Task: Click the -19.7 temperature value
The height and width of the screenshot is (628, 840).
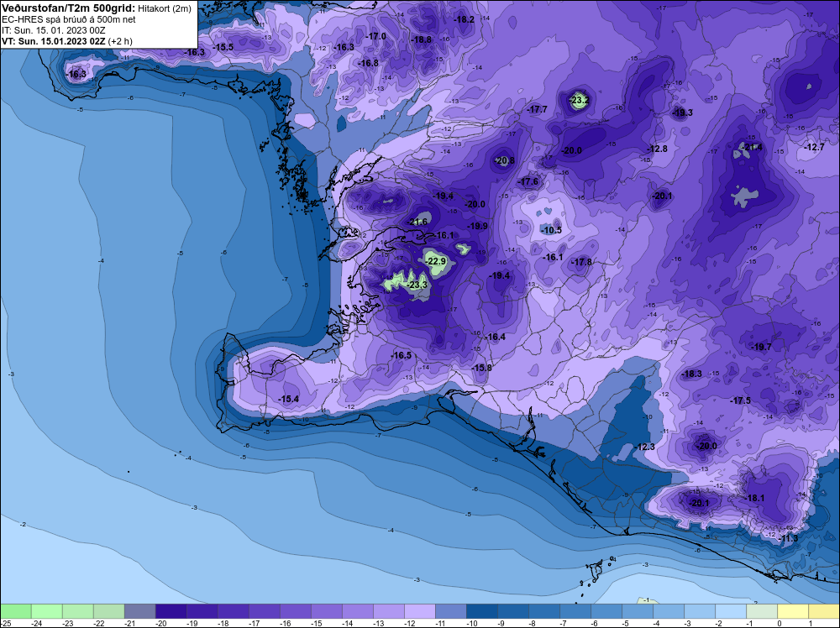Action: (761, 347)
